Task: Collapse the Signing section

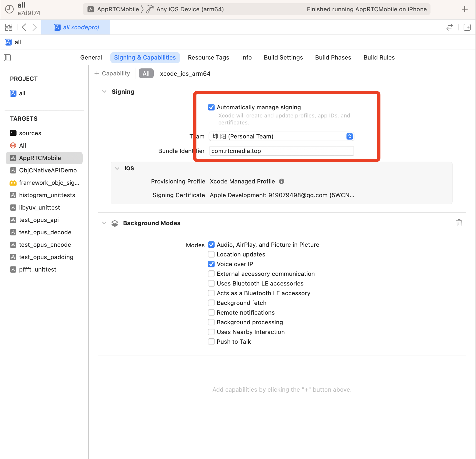Action: [x=104, y=92]
